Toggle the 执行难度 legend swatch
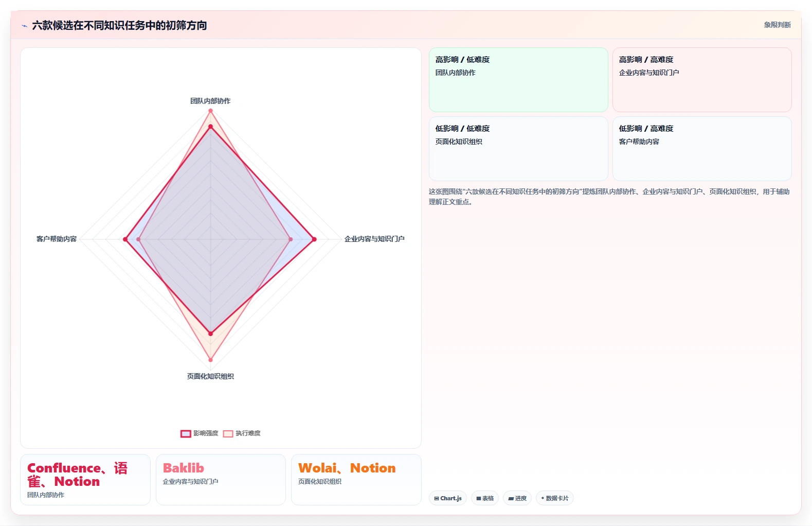 pos(228,433)
